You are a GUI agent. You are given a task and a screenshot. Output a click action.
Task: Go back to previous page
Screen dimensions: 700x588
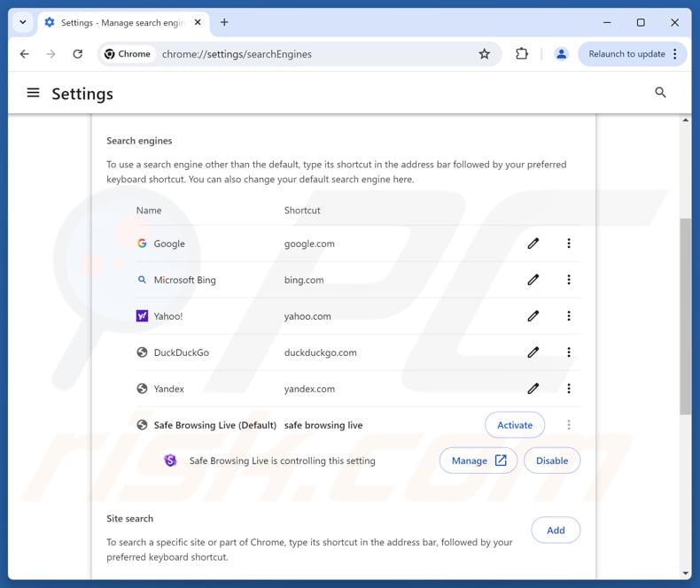25,54
